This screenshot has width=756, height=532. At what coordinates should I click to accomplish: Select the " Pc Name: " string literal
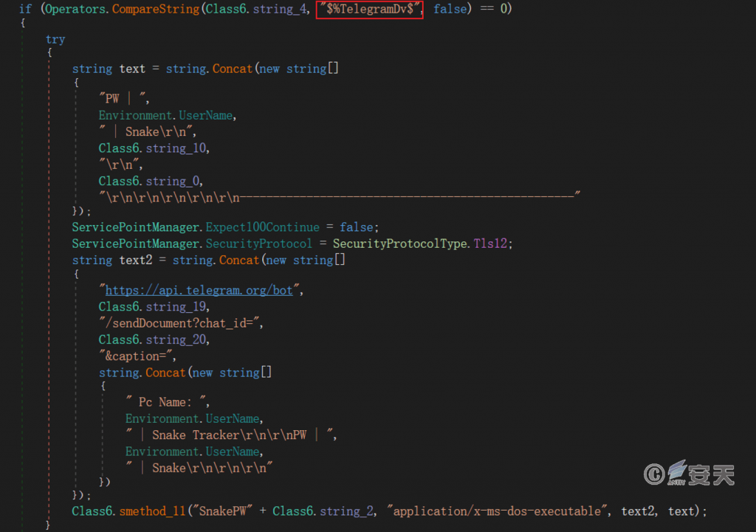click(x=165, y=401)
